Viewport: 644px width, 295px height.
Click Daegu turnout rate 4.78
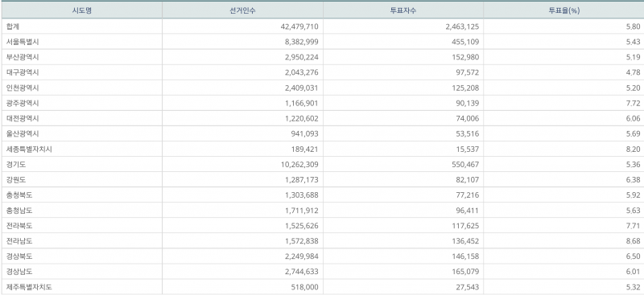(x=633, y=72)
